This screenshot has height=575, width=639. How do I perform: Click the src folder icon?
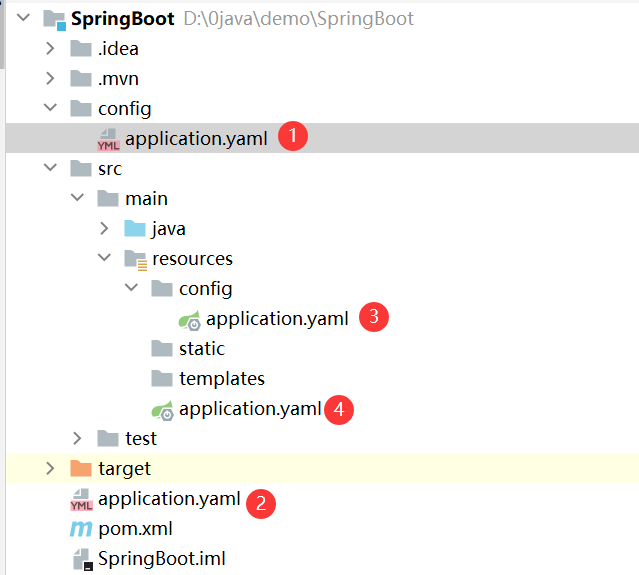point(81,168)
